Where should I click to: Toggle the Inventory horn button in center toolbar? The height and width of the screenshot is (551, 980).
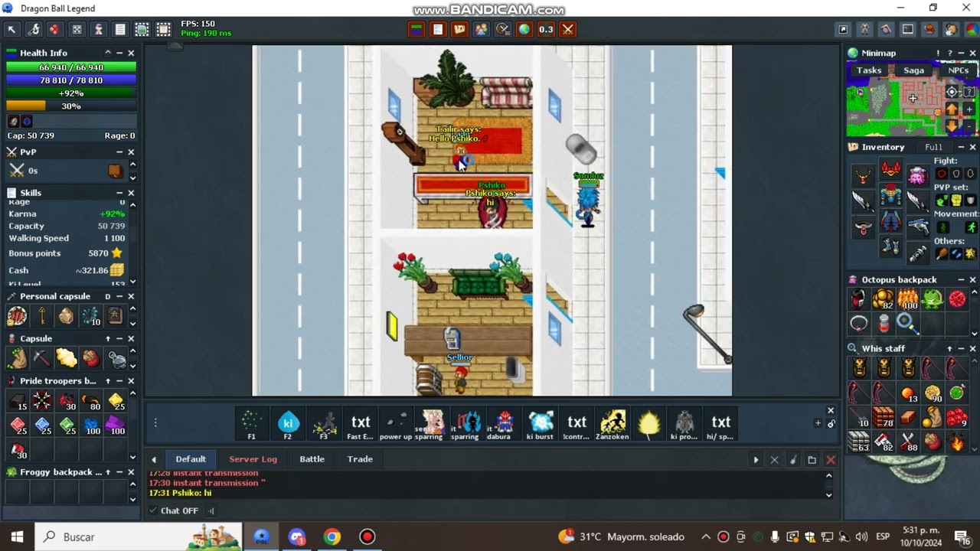459,30
